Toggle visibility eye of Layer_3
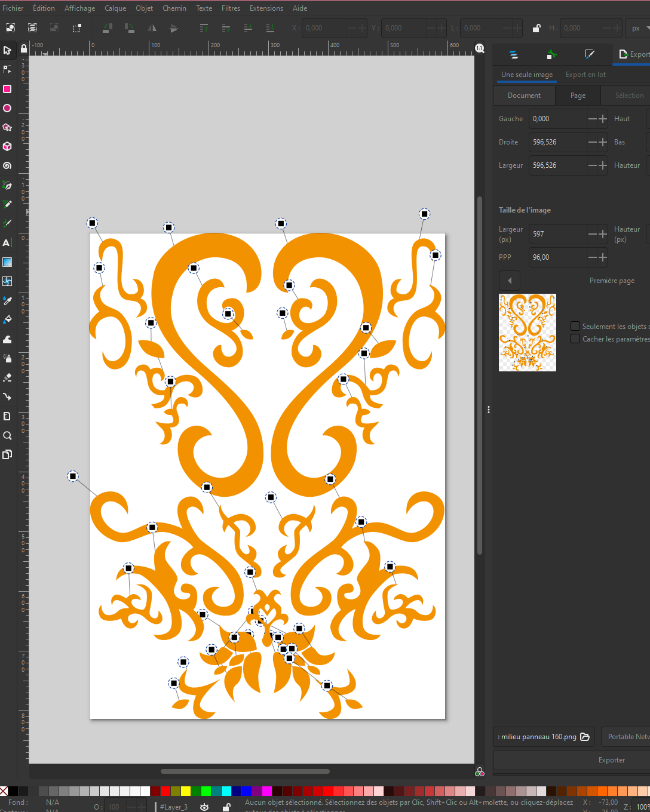Viewport: 650px width, 812px height. click(x=204, y=807)
